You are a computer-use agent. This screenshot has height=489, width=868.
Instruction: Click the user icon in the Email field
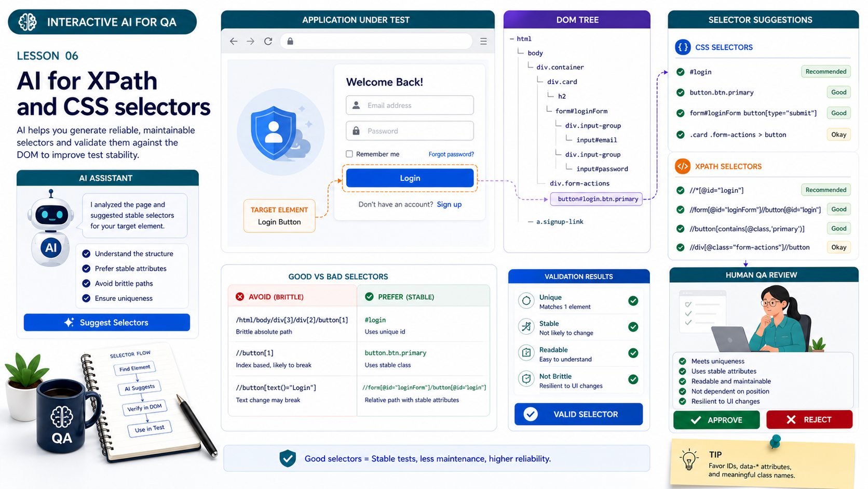[x=356, y=105]
